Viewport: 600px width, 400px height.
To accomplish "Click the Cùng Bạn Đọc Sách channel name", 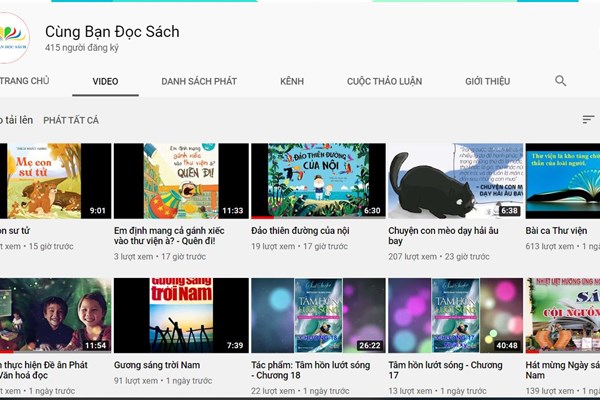I will [x=112, y=32].
